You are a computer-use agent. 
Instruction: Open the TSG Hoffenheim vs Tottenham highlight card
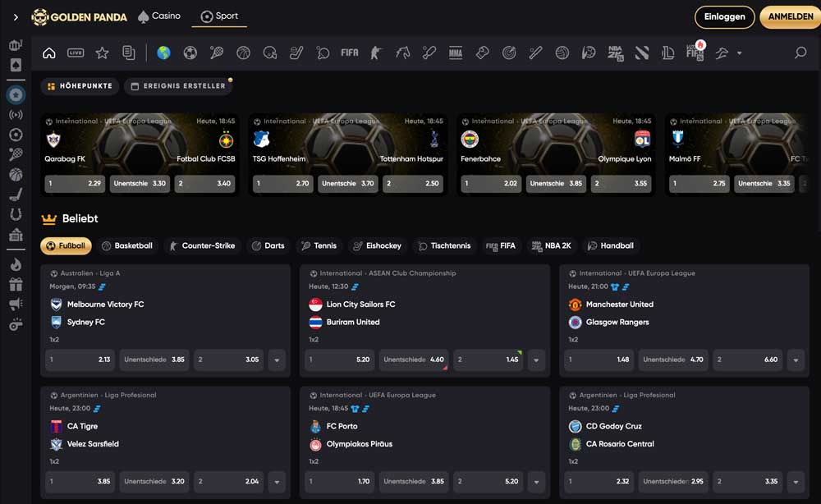347,155
